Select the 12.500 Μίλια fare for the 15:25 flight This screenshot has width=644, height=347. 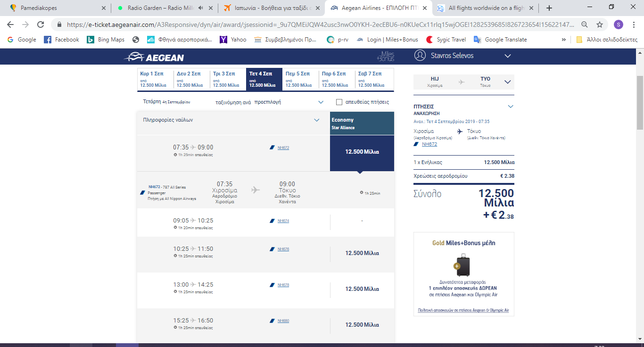point(362,325)
